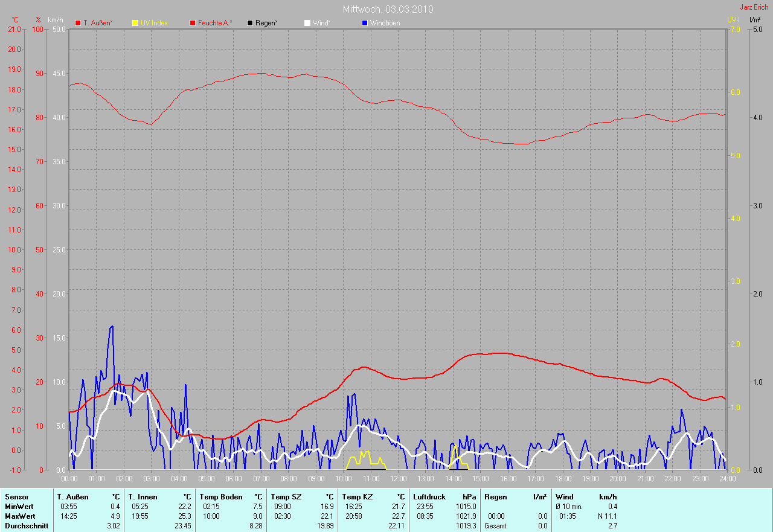The image size is (773, 532).
Task: Select the yellow UV Index legend swatch
Action: coord(135,23)
